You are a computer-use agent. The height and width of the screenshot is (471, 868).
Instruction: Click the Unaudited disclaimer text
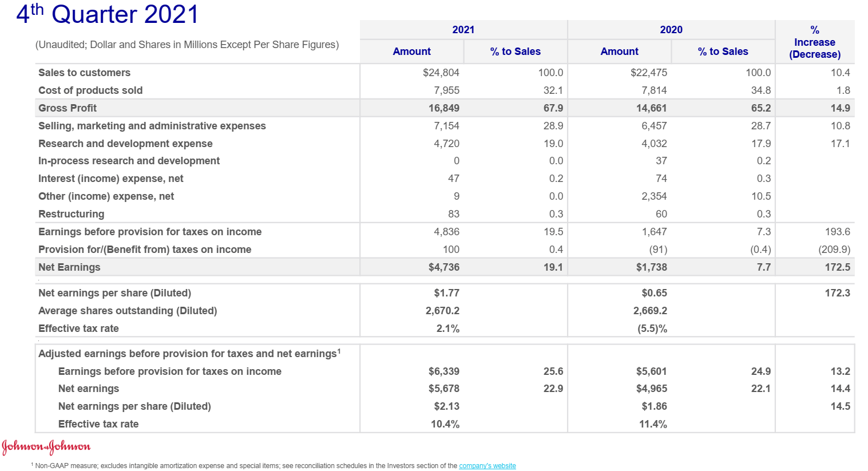(188, 43)
